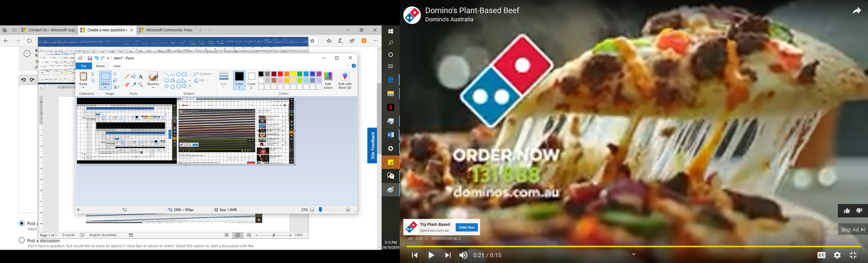Open the Customize Quick Access Toolbar dropdown
The width and height of the screenshot is (868, 263).
(108, 58)
